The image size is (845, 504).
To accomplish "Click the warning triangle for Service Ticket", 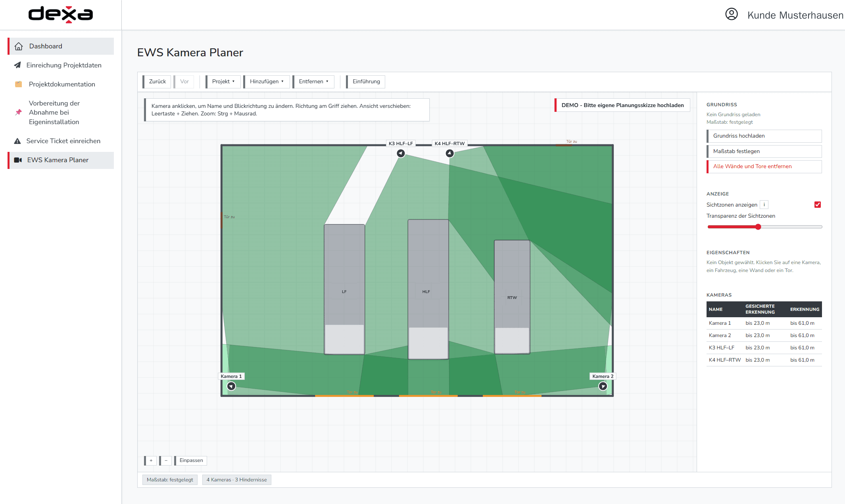I will (17, 141).
